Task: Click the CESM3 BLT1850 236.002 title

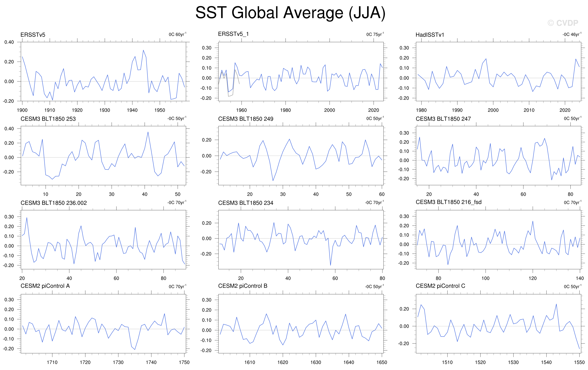Action: 54,203
